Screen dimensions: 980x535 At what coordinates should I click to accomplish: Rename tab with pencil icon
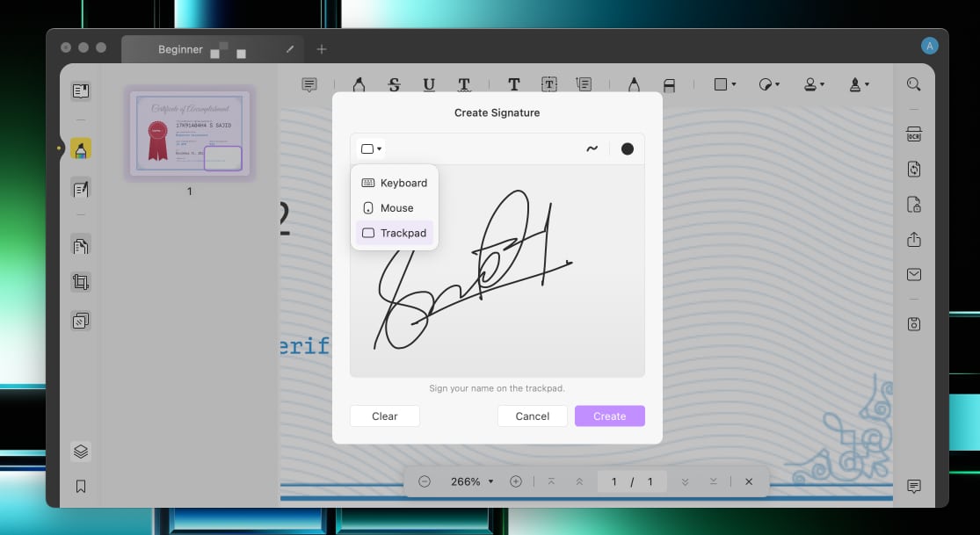coord(290,48)
